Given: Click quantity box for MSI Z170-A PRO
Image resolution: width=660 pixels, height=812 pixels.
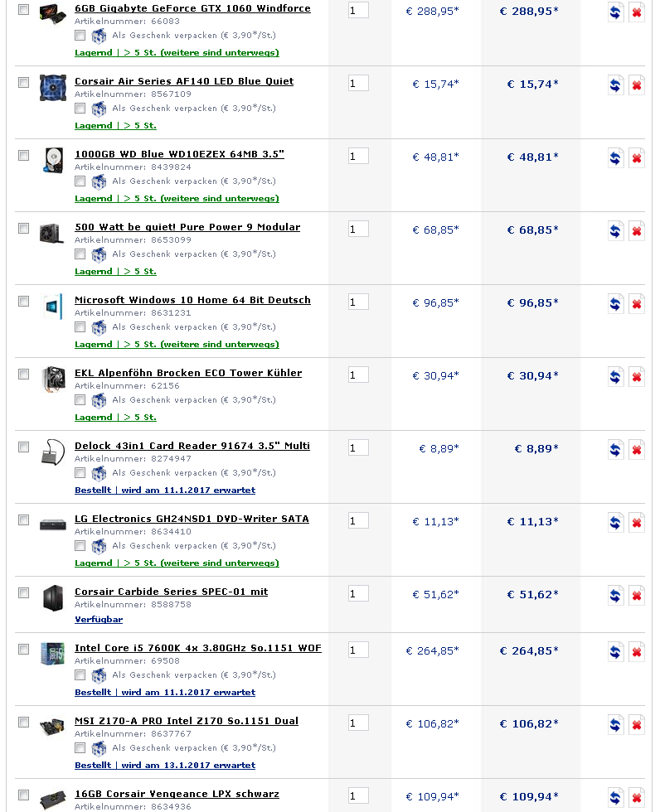Looking at the screenshot, I should pos(358,723).
